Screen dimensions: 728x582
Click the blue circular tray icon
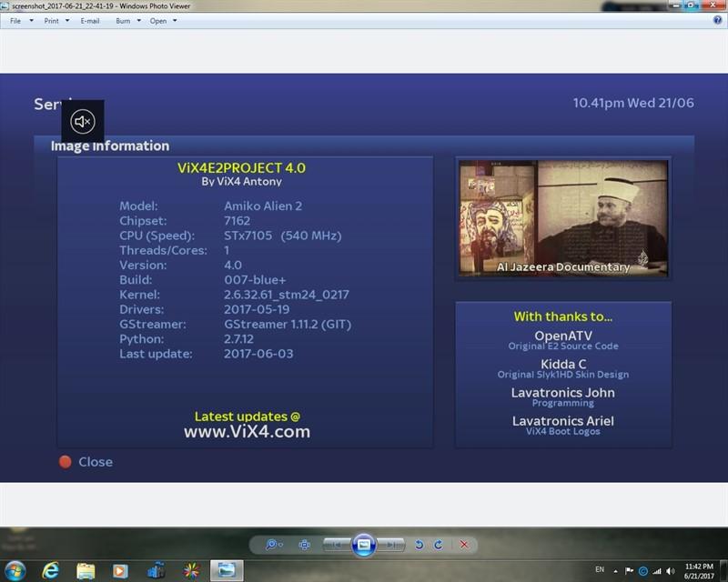[643, 571]
